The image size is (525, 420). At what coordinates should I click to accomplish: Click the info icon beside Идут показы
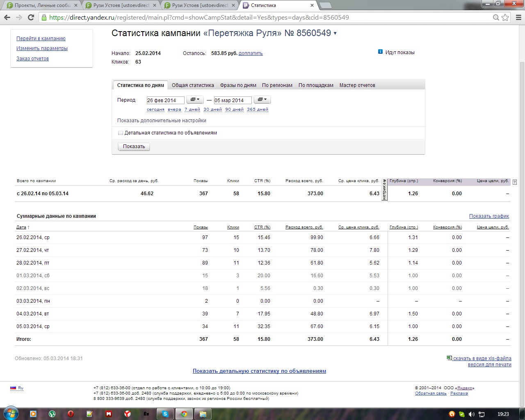pos(380,52)
